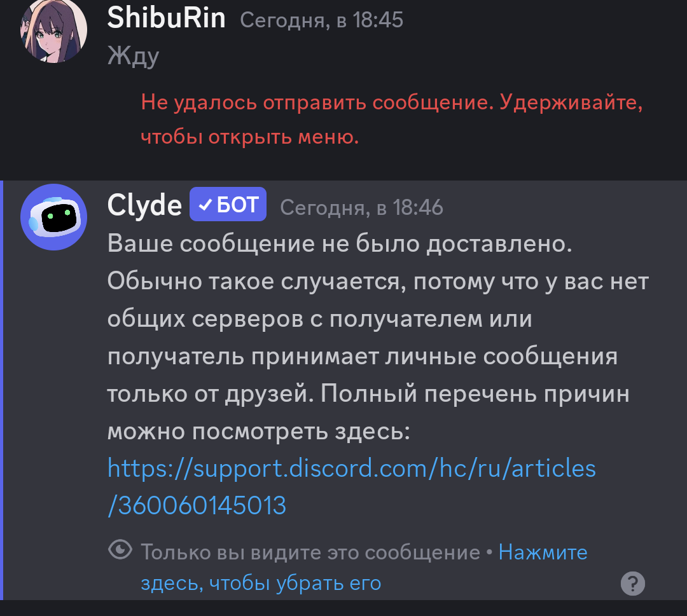687x616 pixels.
Task: Click the ShibuRin username
Action: point(167,18)
